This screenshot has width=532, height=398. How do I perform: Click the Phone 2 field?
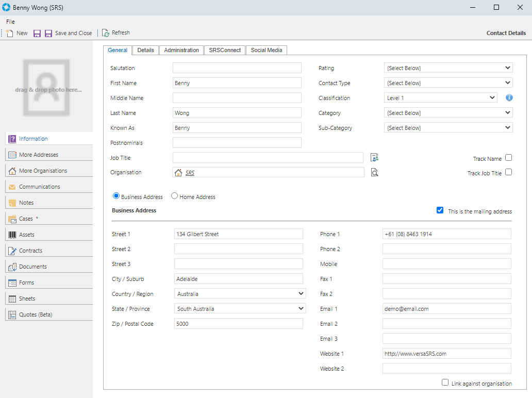pyautogui.click(x=447, y=248)
